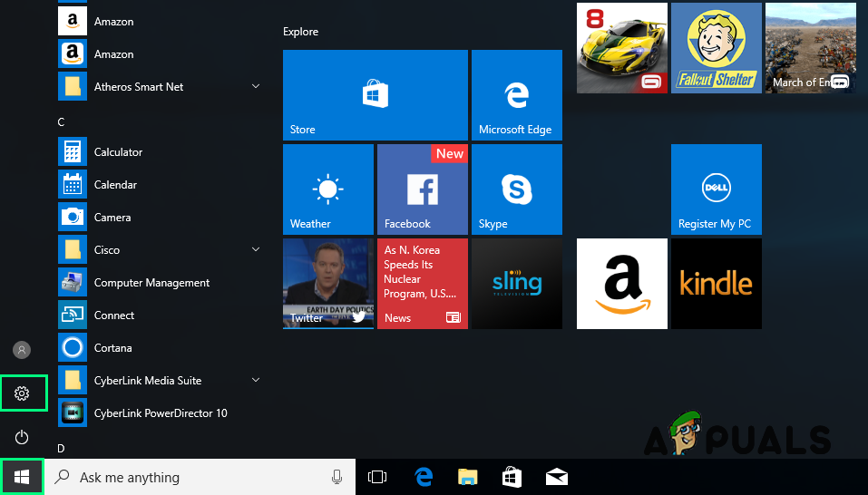This screenshot has width=868, height=495.
Task: Open the Camera app
Action: point(112,218)
